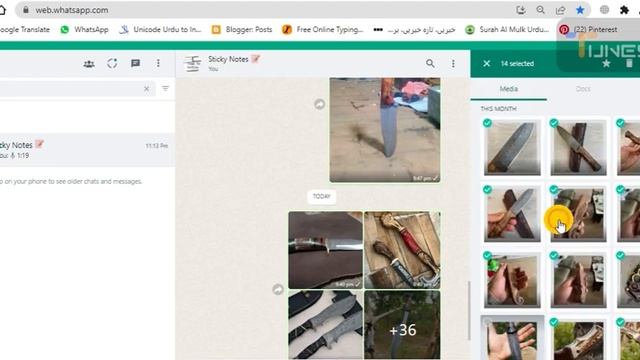Open the WhatsApp bookmark

(x=84, y=29)
